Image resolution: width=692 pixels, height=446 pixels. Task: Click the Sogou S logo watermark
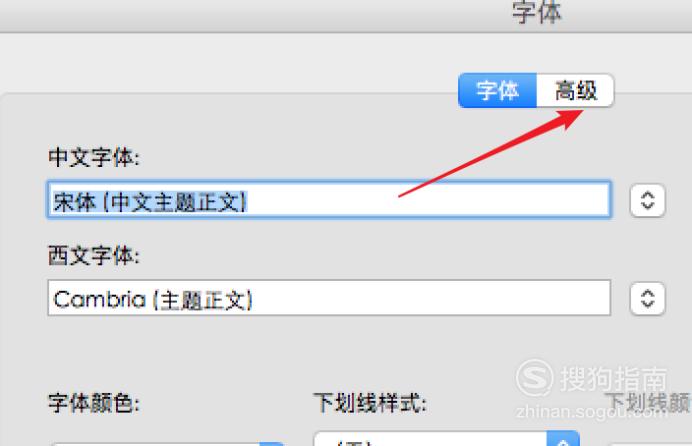(x=534, y=378)
